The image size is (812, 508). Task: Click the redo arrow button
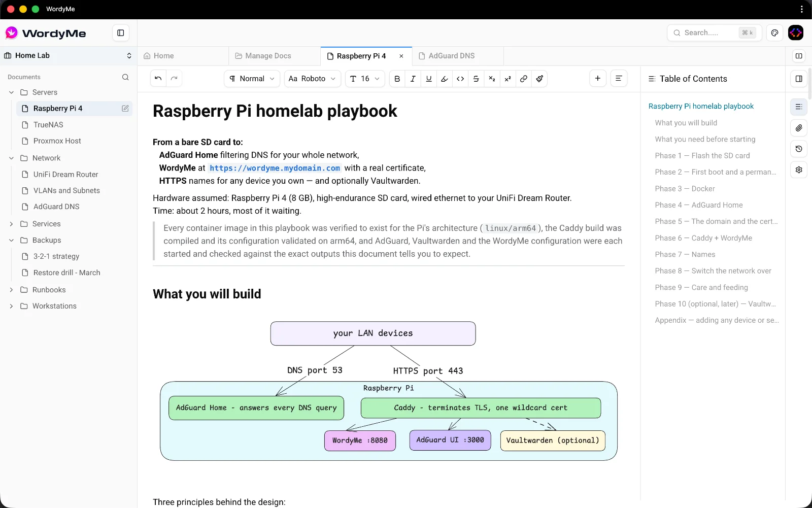174,79
